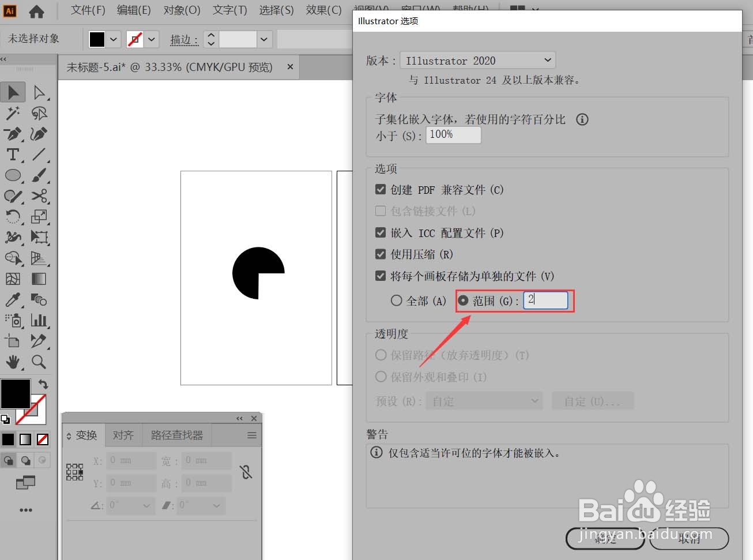Swap fill and stroke colors
Image resolution: width=753 pixels, height=560 pixels.
[43, 384]
